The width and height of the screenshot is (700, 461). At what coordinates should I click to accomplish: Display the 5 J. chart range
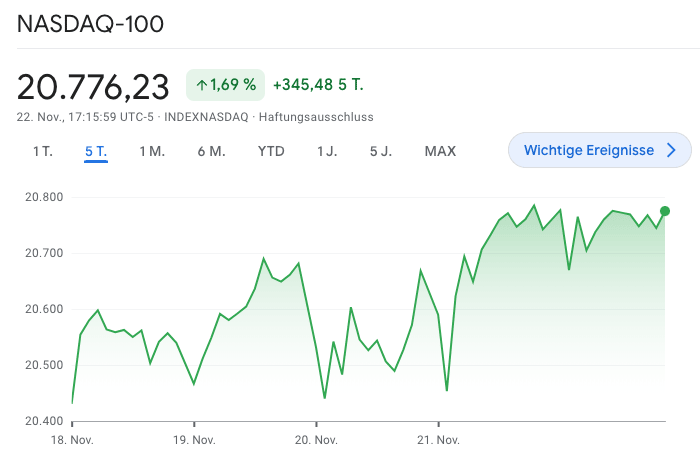click(381, 151)
